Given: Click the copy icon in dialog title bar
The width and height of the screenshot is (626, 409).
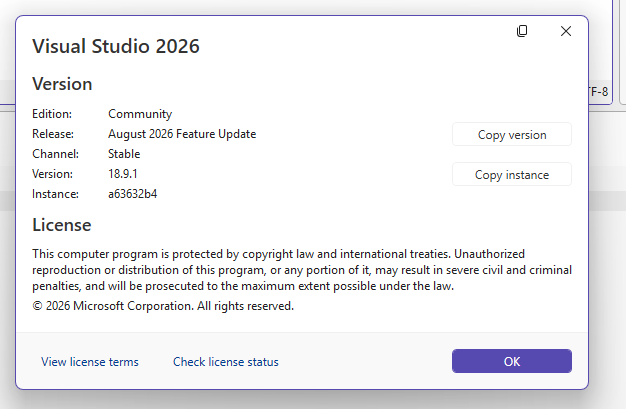Looking at the screenshot, I should pos(522,31).
